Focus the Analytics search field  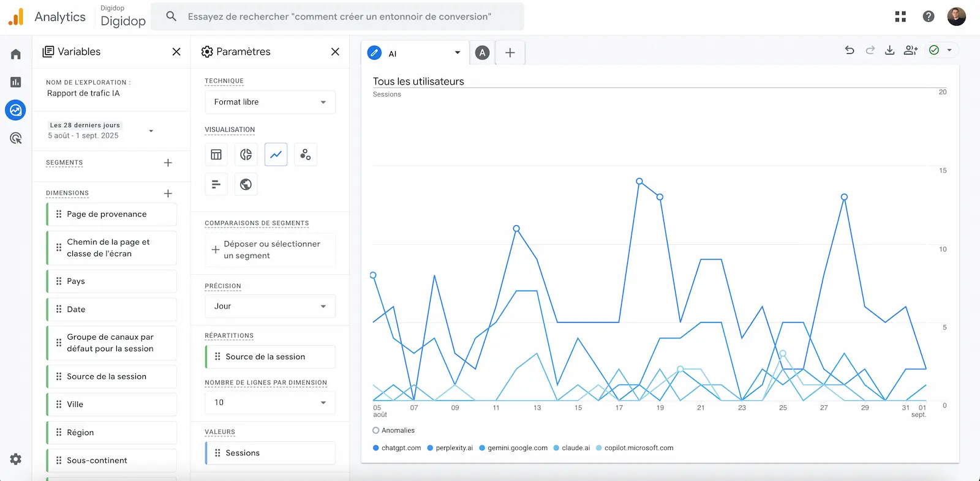pyautogui.click(x=338, y=17)
